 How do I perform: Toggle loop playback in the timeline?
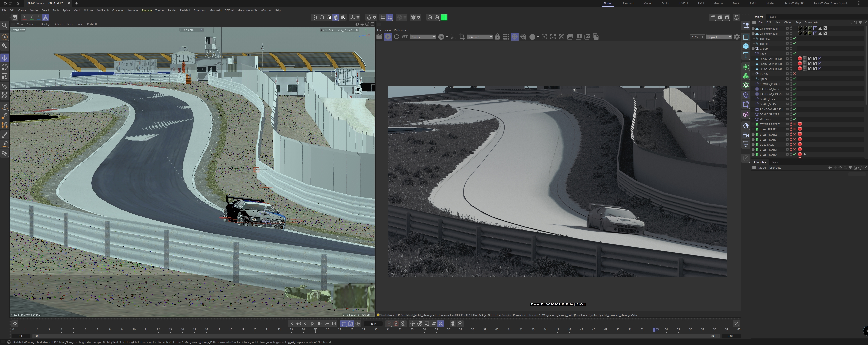[343, 324]
